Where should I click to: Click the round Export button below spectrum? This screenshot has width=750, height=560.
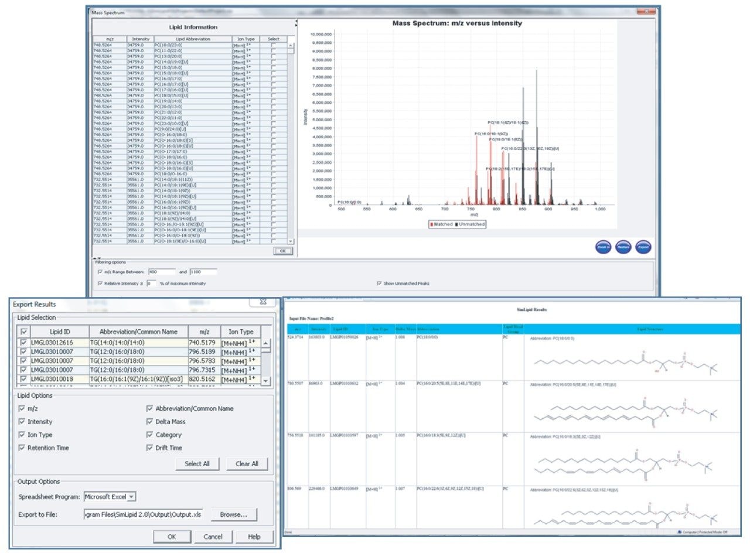tap(643, 247)
